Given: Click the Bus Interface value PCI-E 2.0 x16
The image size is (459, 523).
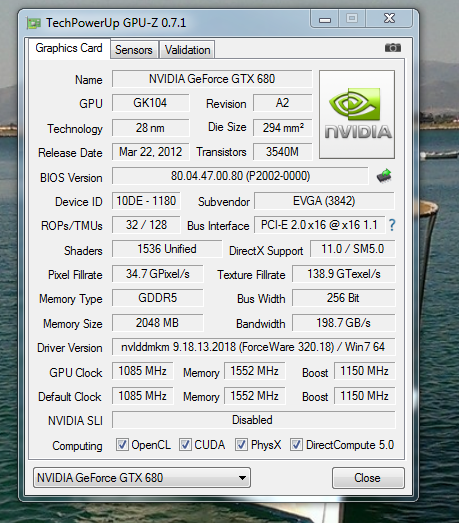Looking at the screenshot, I should pos(320,225).
